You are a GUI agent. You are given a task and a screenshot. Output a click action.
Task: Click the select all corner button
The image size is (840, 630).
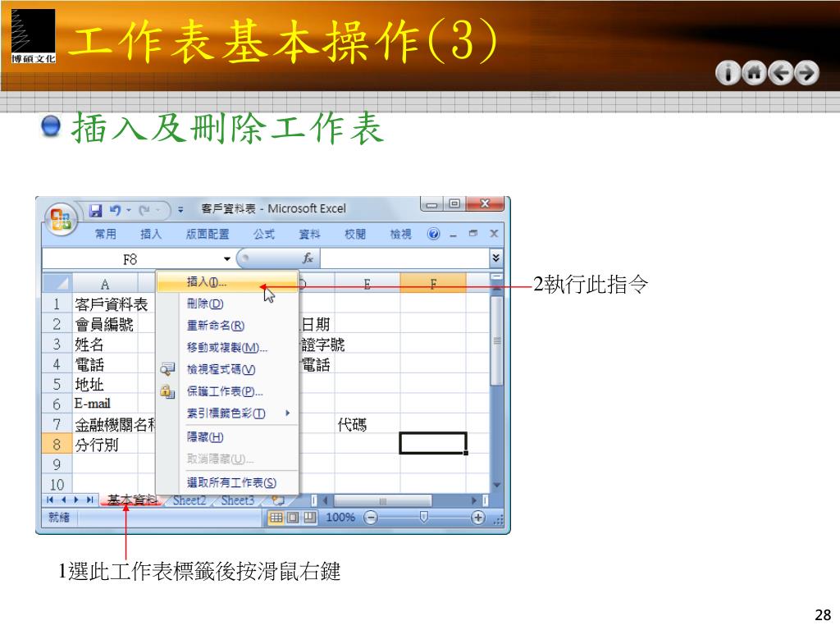click(x=57, y=283)
